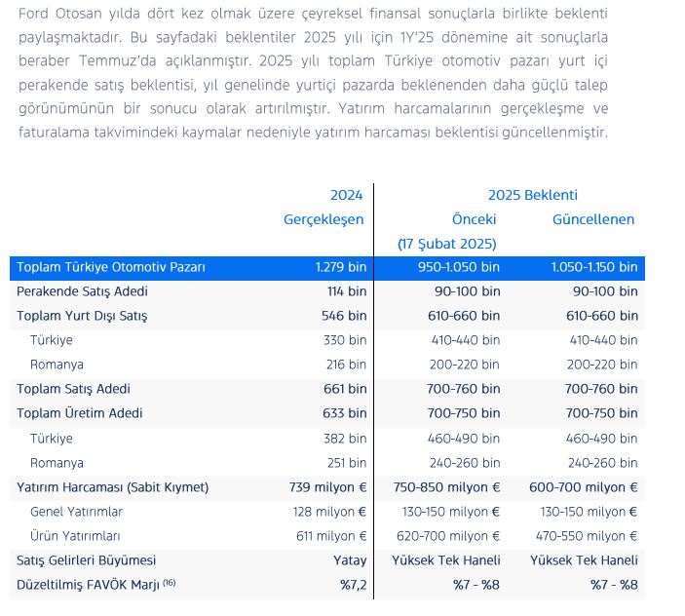Click '700-750 bin' in the Güncellenen column

point(601,413)
